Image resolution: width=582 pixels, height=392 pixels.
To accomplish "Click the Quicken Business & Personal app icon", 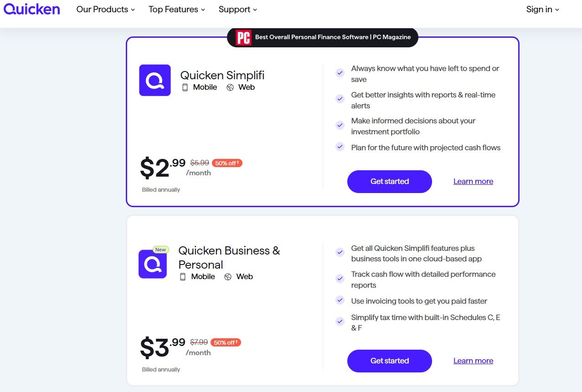I will tap(153, 264).
